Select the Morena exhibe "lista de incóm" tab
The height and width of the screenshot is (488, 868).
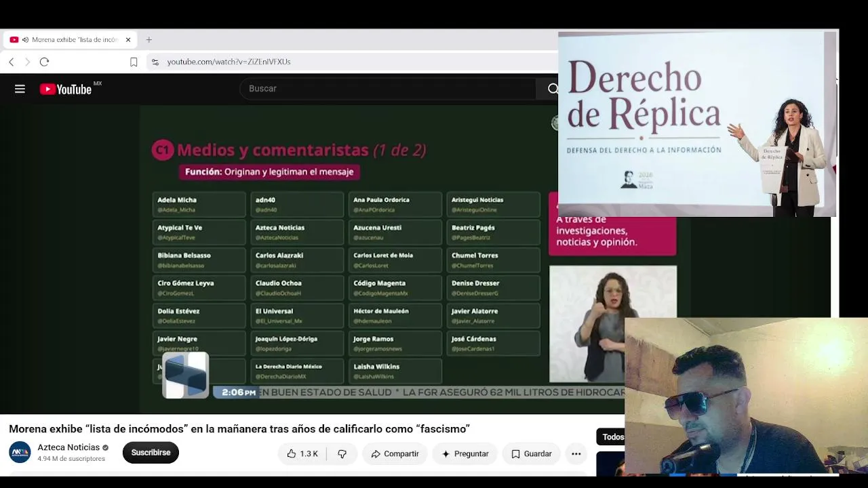[x=71, y=40]
